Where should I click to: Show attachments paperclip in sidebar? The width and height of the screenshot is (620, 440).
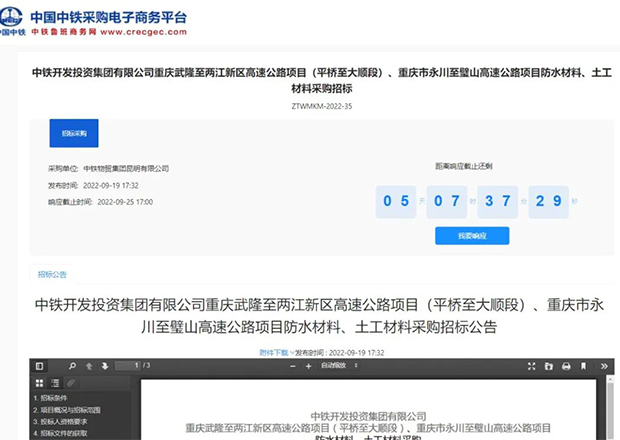pyautogui.click(x=71, y=383)
